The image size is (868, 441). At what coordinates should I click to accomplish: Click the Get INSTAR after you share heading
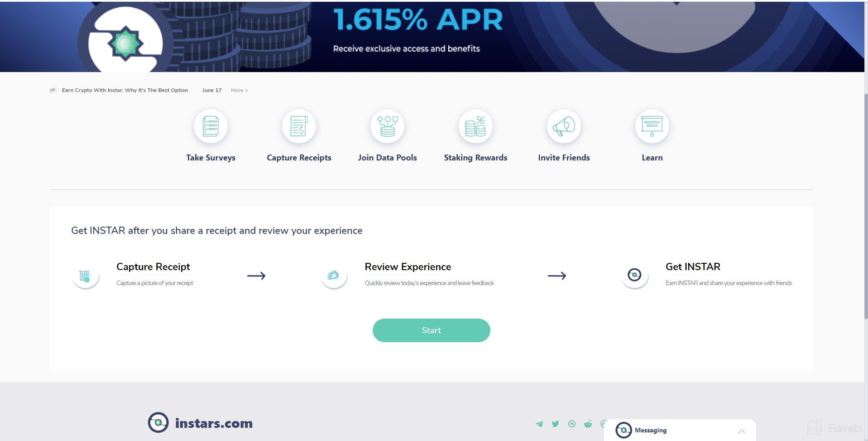pos(217,231)
